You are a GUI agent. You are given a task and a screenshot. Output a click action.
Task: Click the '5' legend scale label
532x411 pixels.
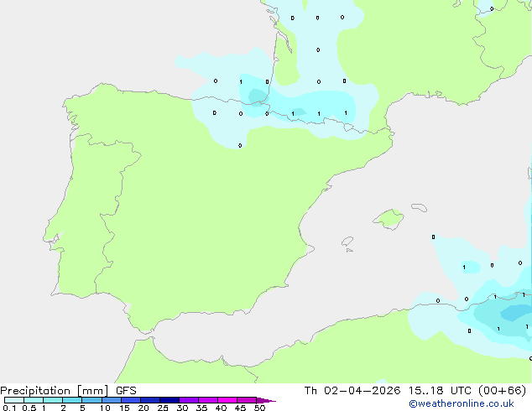(x=82, y=408)
